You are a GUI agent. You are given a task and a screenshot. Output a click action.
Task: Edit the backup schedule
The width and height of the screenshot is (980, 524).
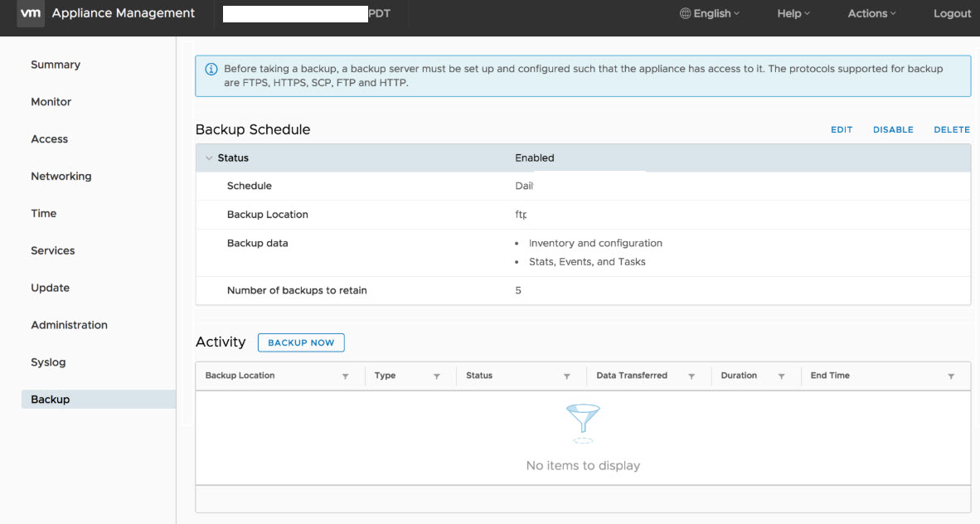coord(842,130)
